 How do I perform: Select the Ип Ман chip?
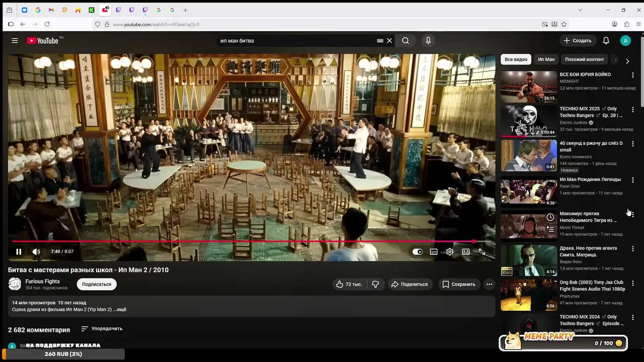[546, 59]
